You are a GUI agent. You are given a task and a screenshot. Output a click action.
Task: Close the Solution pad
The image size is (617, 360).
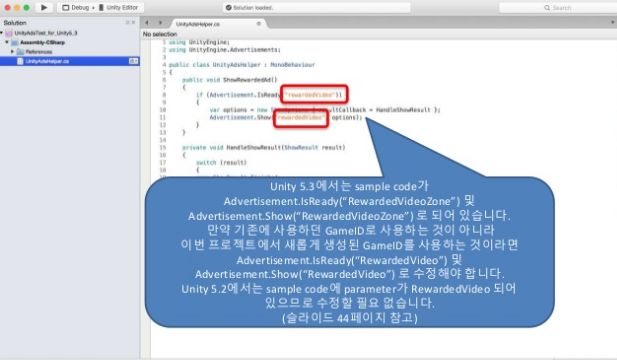click(133, 23)
